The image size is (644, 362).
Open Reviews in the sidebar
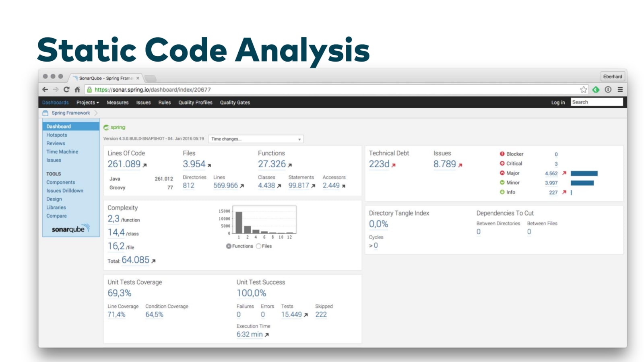[56, 144]
